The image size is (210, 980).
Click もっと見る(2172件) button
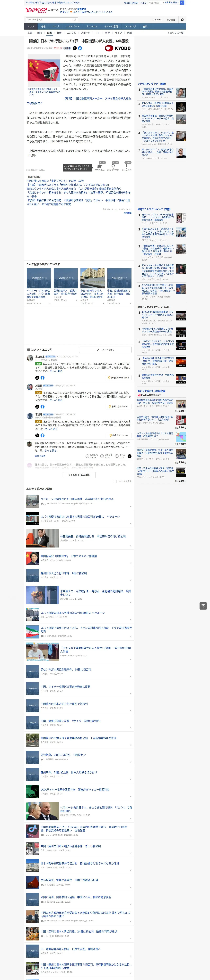tap(79, 475)
